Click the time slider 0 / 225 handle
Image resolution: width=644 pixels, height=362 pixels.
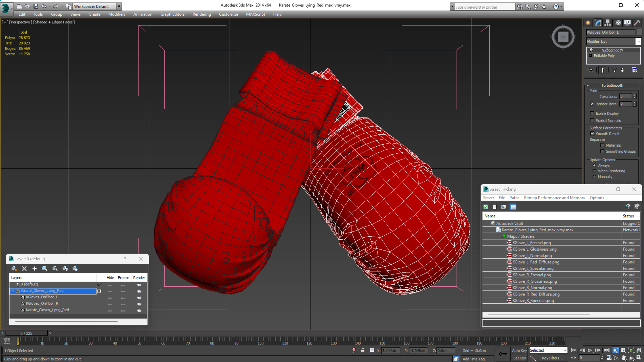[x=26, y=333]
